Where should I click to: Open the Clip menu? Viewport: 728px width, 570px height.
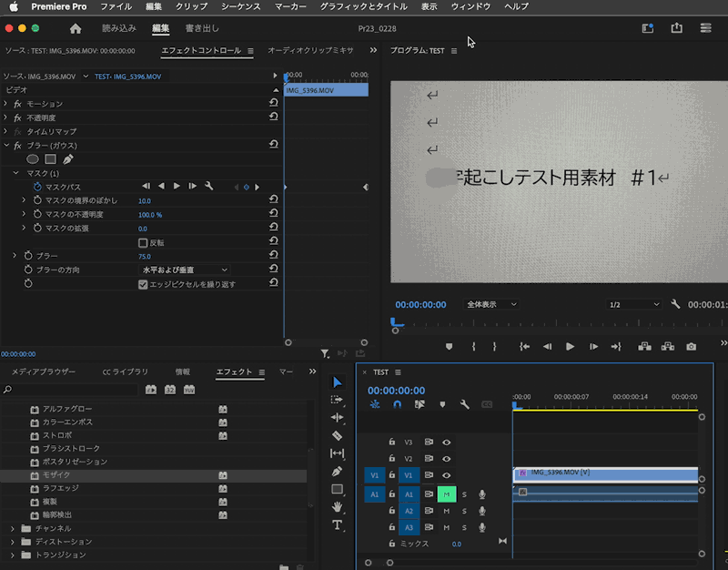click(x=191, y=6)
